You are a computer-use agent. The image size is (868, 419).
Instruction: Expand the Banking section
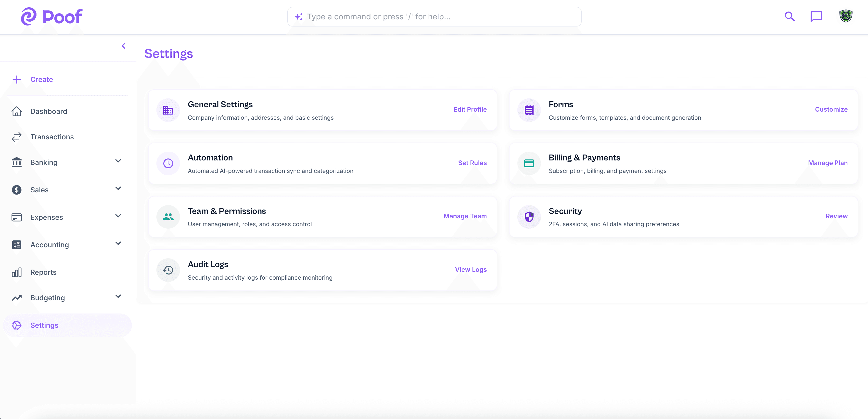[x=118, y=162]
